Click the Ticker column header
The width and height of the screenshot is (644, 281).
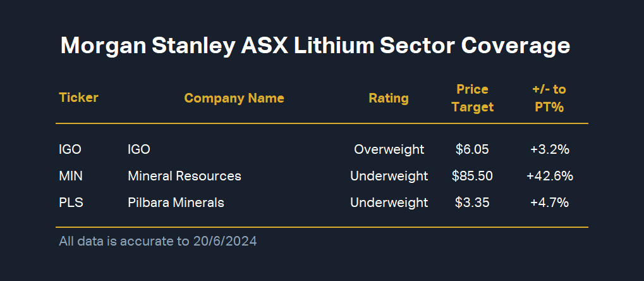pyautogui.click(x=78, y=97)
